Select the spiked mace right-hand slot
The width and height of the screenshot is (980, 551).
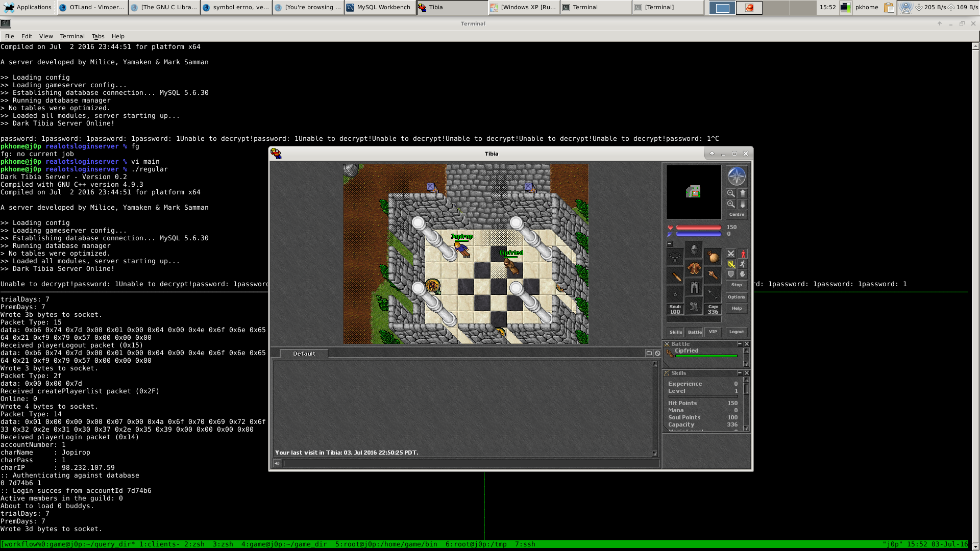[713, 275]
